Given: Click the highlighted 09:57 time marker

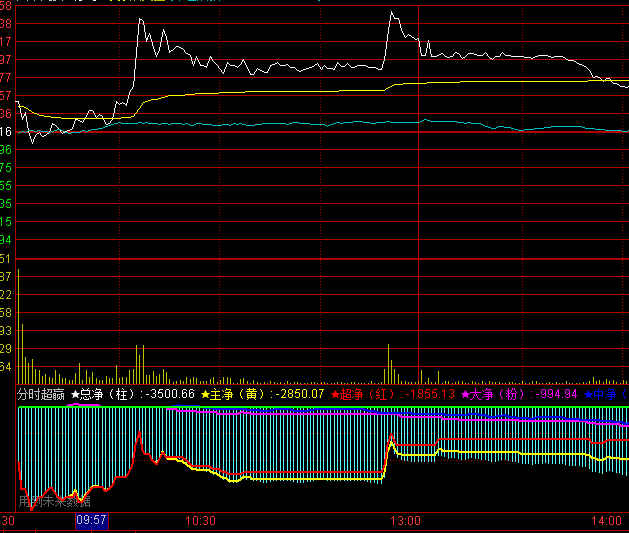Looking at the screenshot, I should point(91,521).
